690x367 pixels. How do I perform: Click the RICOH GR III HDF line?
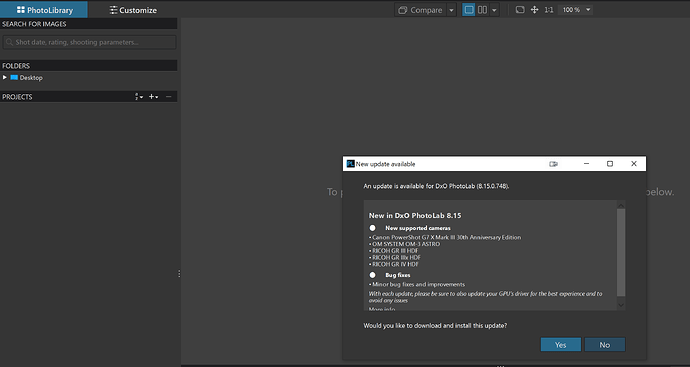[393, 251]
